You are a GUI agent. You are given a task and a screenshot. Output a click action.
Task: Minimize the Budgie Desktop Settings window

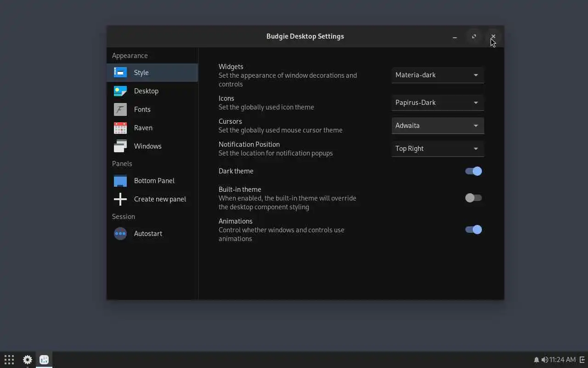click(455, 36)
